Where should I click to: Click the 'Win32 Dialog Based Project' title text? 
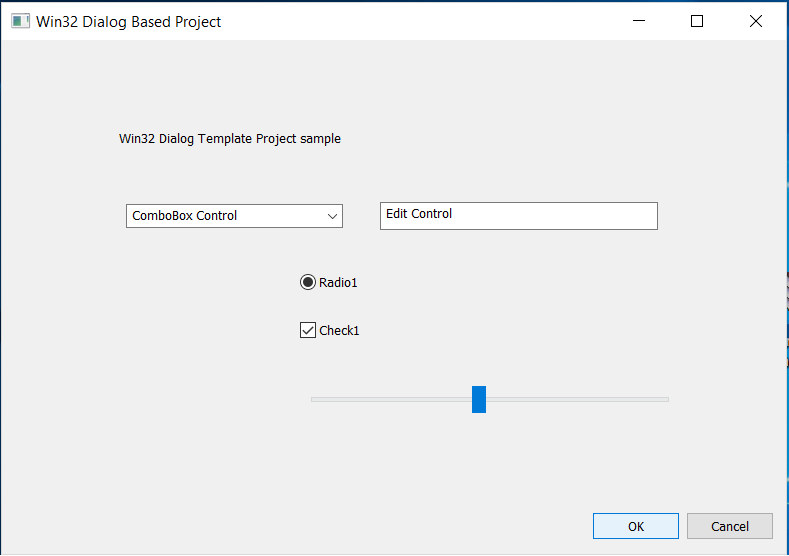(x=129, y=22)
